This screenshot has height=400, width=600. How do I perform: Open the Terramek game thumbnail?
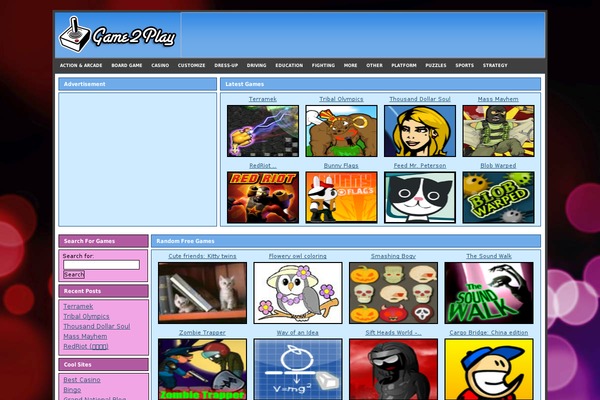[x=263, y=131]
